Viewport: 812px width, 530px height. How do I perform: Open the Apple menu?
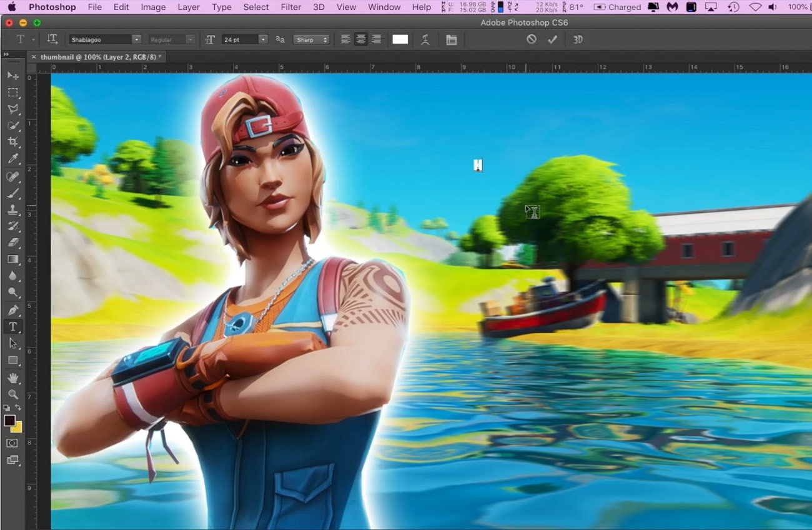pyautogui.click(x=11, y=7)
